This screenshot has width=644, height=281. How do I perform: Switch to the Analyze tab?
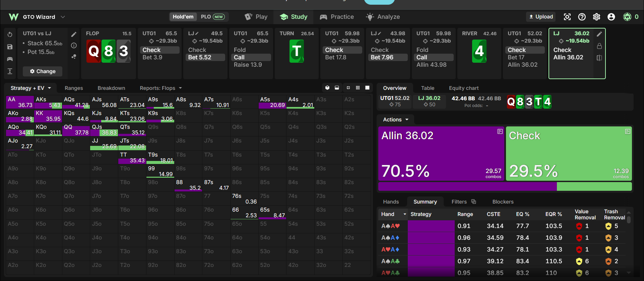(383, 17)
